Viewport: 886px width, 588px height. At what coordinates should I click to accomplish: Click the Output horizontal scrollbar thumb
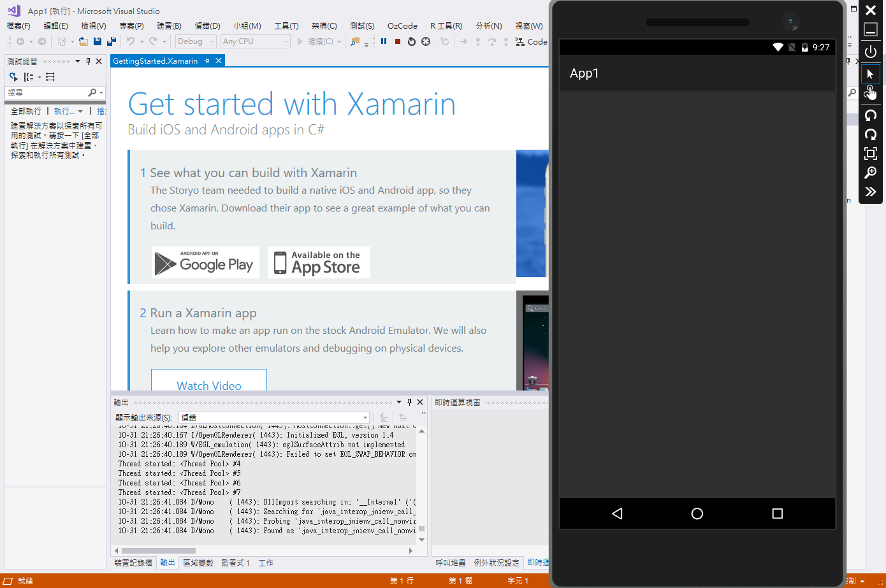tap(159, 550)
